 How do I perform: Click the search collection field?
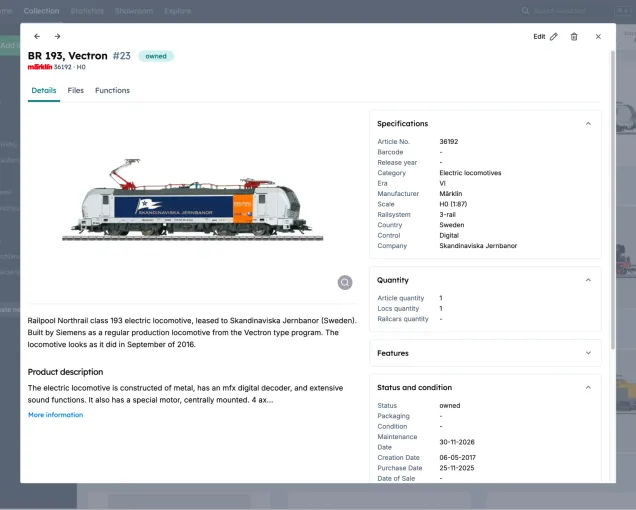pos(560,11)
